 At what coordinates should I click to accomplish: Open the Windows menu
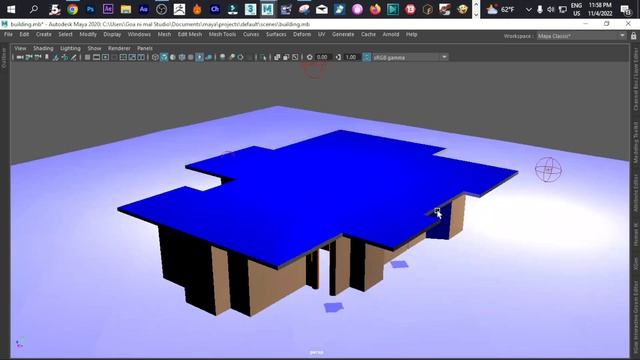pos(139,35)
